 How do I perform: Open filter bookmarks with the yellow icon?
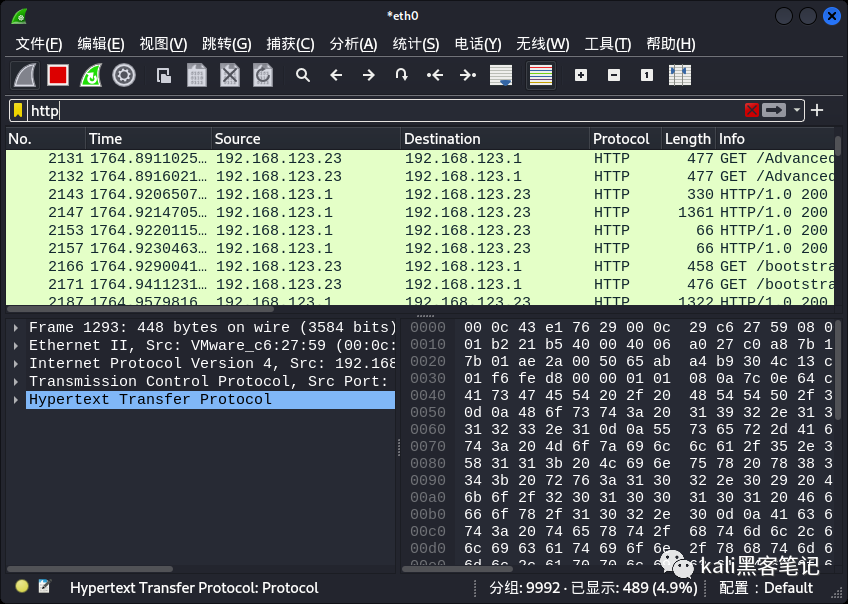coord(18,110)
